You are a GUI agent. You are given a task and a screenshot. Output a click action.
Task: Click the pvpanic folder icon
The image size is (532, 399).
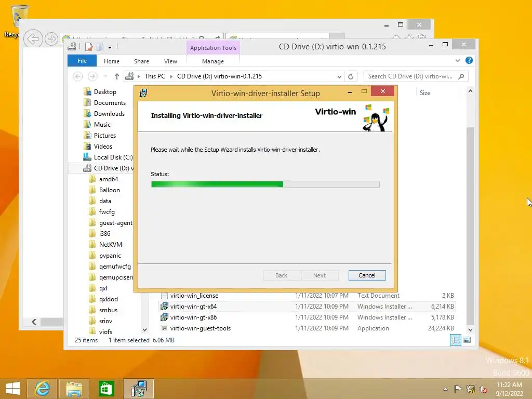pyautogui.click(x=92, y=255)
